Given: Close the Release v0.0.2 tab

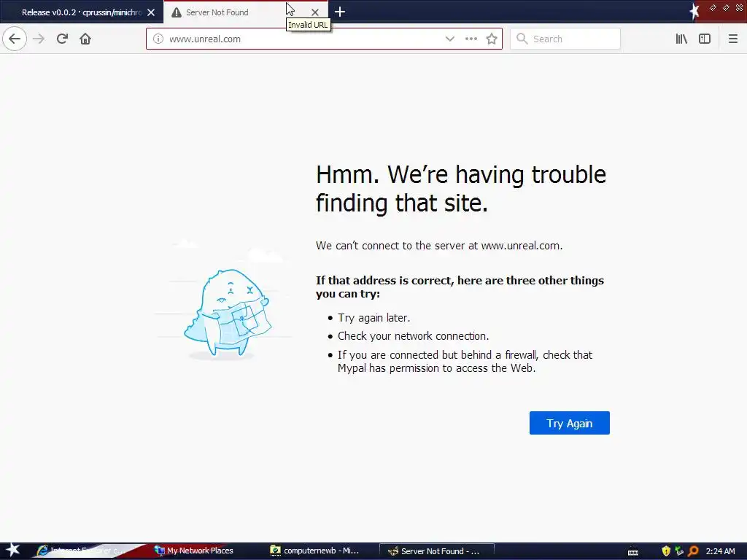Looking at the screenshot, I should 151,12.
